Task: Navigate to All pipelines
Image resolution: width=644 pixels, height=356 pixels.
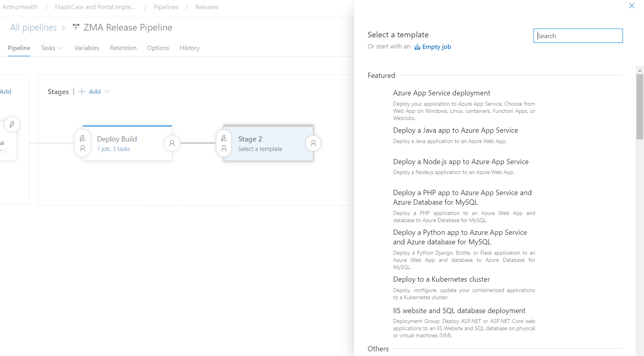Action: pos(33,27)
